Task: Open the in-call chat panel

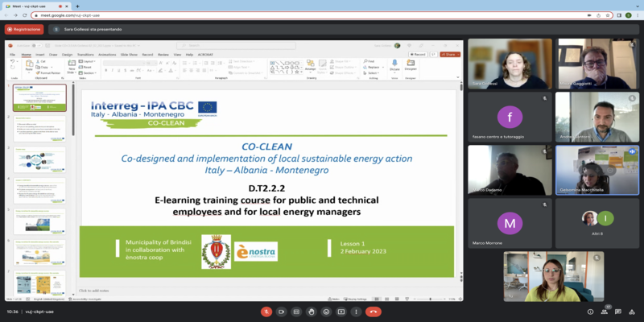Action: 618,312
